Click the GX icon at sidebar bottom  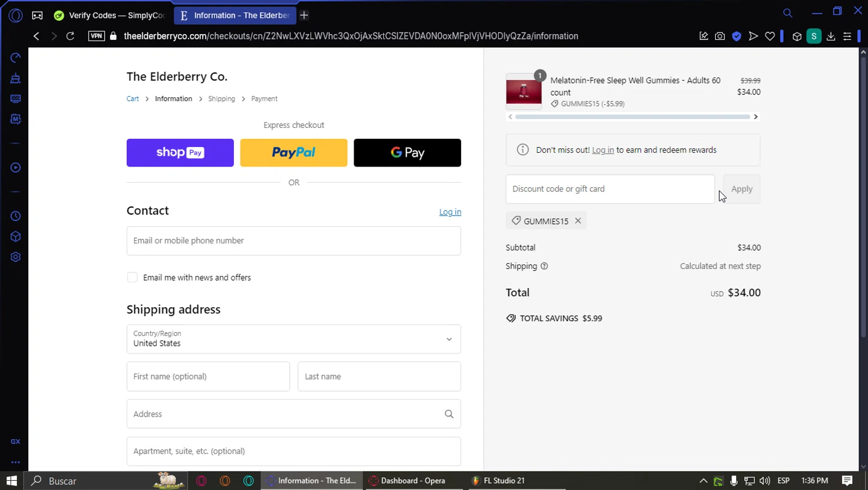point(16,441)
